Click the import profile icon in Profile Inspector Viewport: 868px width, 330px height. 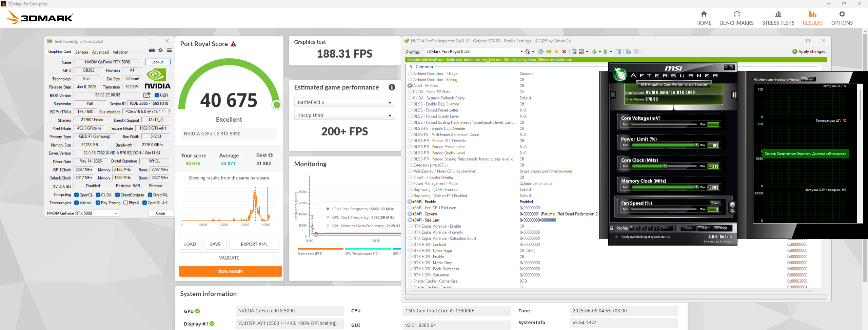click(605, 52)
